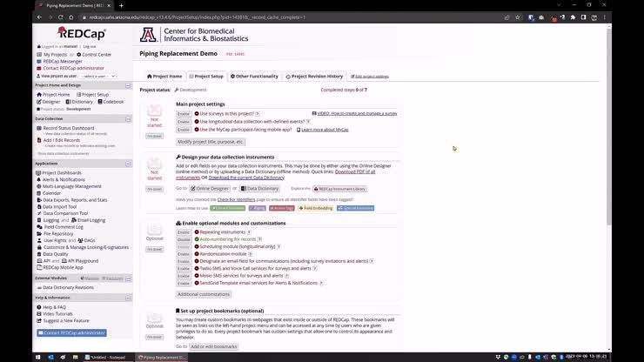The height and width of the screenshot is (362, 644).
Task: Click the Field Embedding colored tag
Action: click(x=319, y=208)
